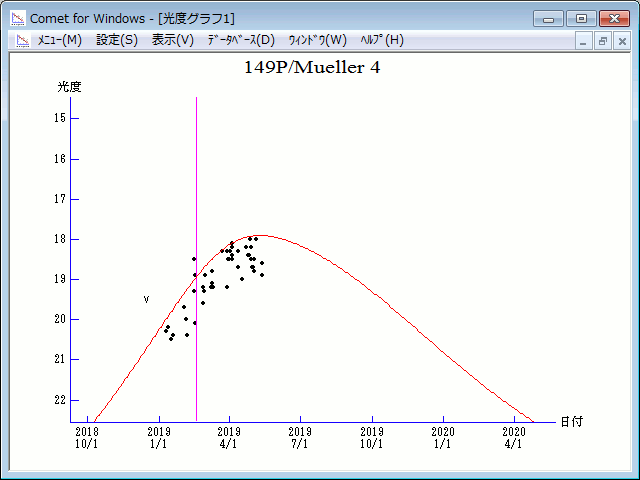Click the 日付 date axis label
The height and width of the screenshot is (480, 640).
[x=571, y=422]
